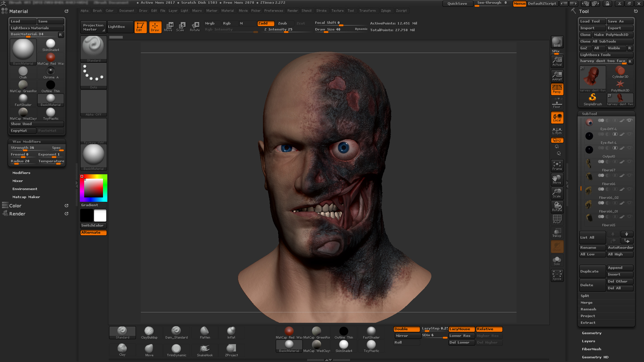This screenshot has width=644, height=362.
Task: Expand the Environment section
Action: [x=25, y=189]
